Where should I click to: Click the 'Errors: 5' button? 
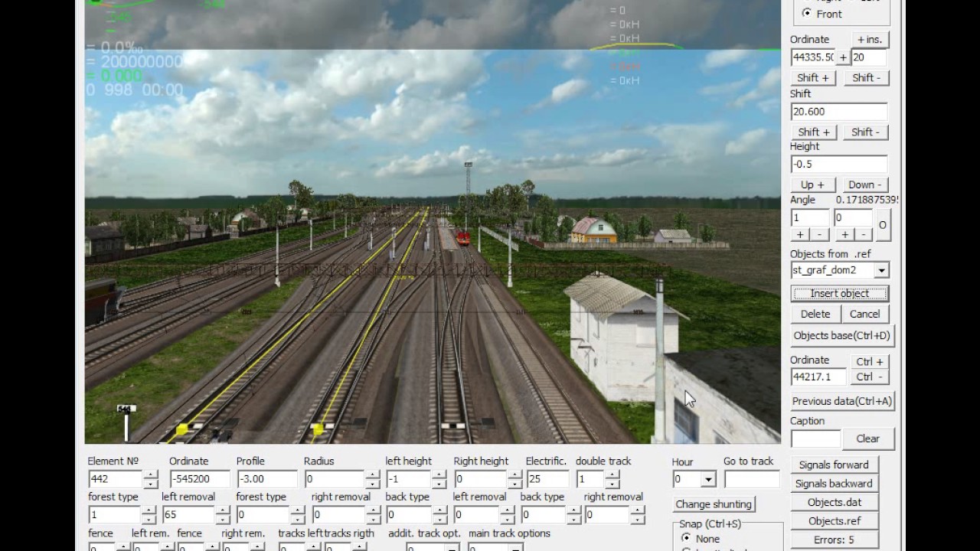834,540
